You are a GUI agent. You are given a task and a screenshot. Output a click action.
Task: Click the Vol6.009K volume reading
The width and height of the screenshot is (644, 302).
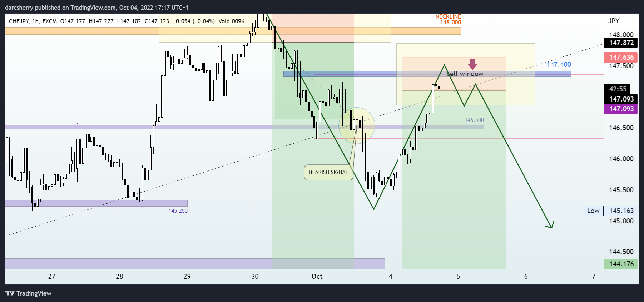click(x=232, y=21)
